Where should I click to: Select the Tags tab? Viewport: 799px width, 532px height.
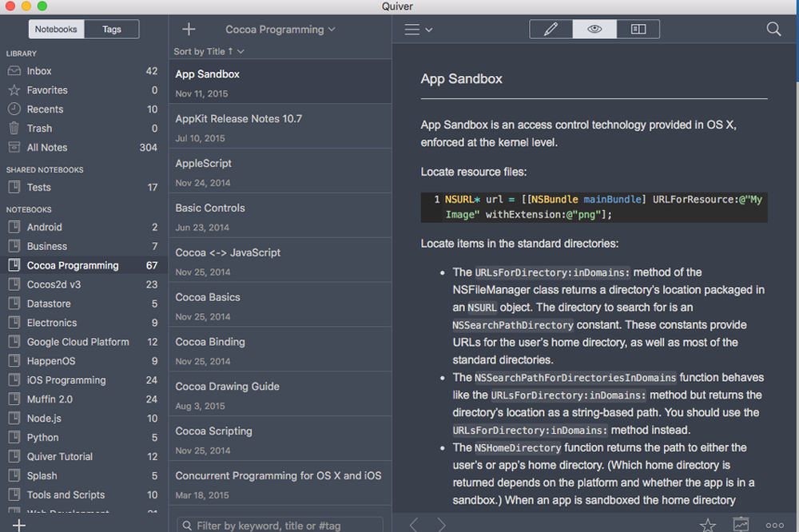click(x=112, y=29)
